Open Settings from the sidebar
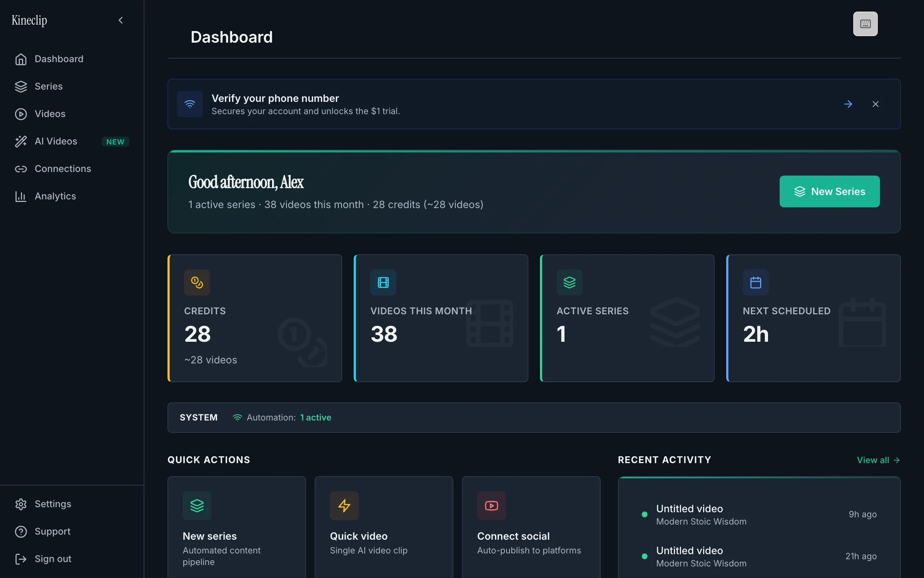Viewport: 924px width, 578px height. tap(72, 504)
